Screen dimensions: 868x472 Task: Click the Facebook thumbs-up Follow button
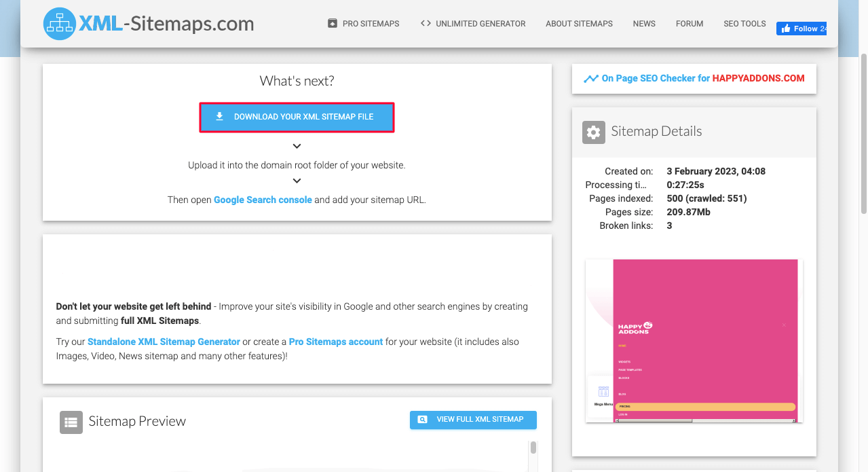click(x=801, y=29)
